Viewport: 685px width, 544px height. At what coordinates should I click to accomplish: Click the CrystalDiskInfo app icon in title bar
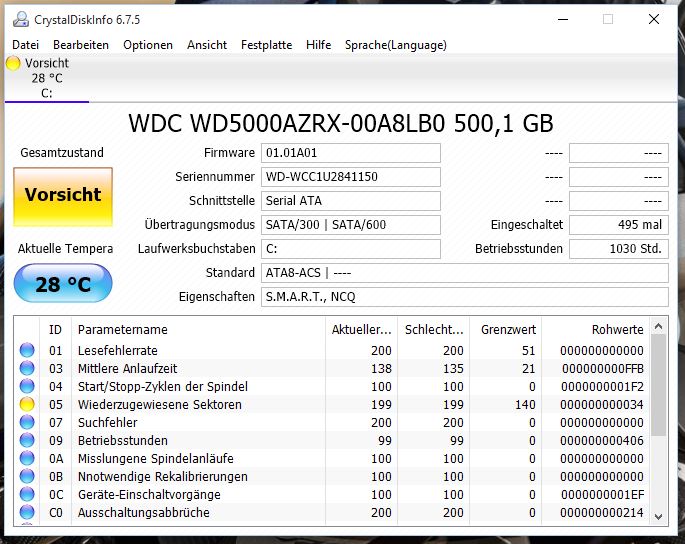21,20
